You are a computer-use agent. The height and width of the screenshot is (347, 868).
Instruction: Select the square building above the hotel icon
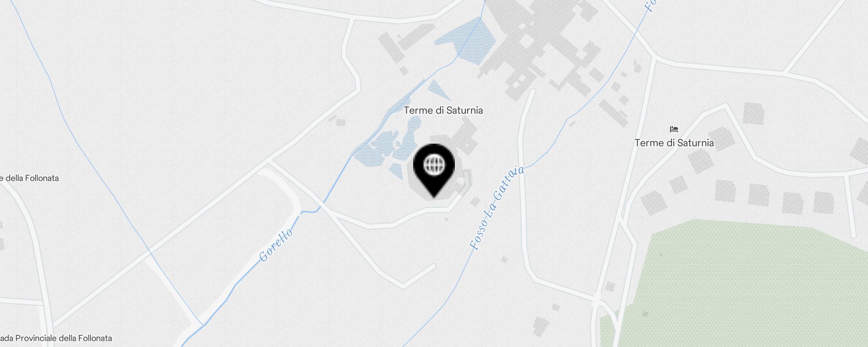click(x=753, y=114)
